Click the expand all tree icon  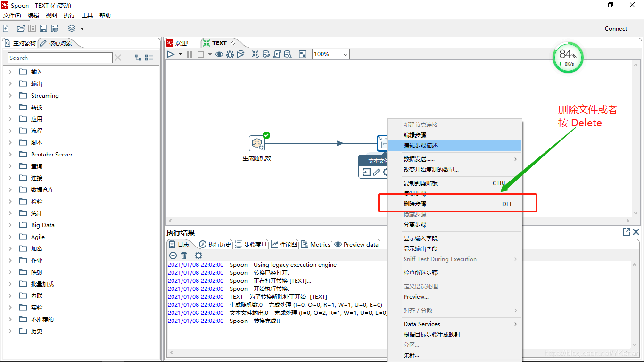tap(138, 58)
